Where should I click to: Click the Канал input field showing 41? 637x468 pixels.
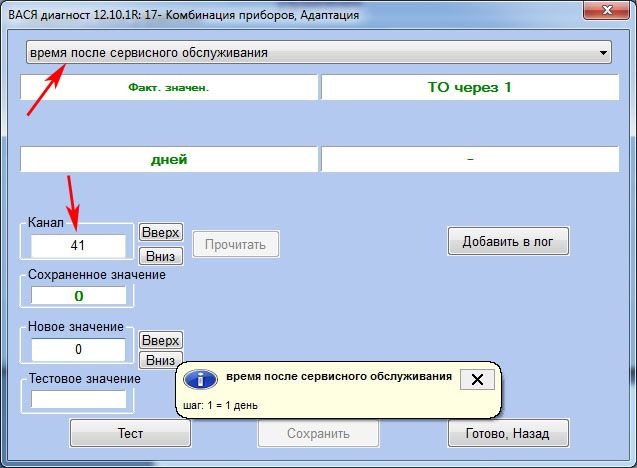[x=78, y=245]
